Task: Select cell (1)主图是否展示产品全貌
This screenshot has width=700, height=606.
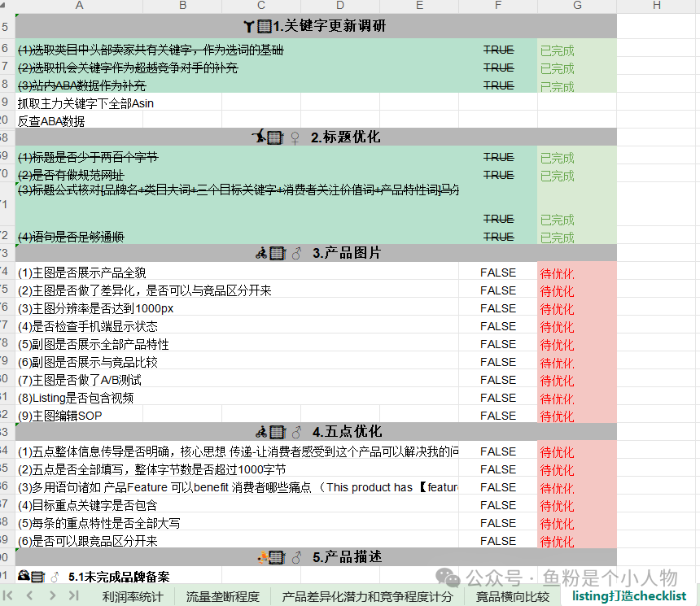Action: [237, 272]
